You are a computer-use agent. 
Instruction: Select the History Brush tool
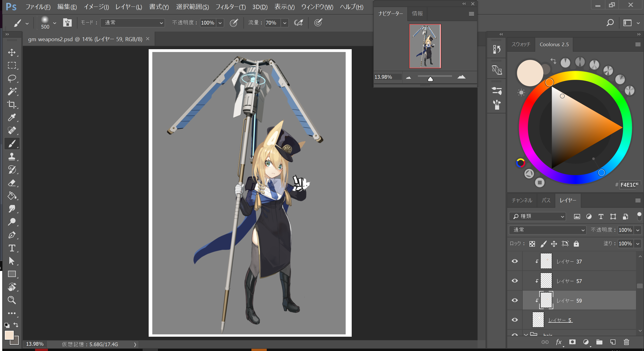click(12, 170)
